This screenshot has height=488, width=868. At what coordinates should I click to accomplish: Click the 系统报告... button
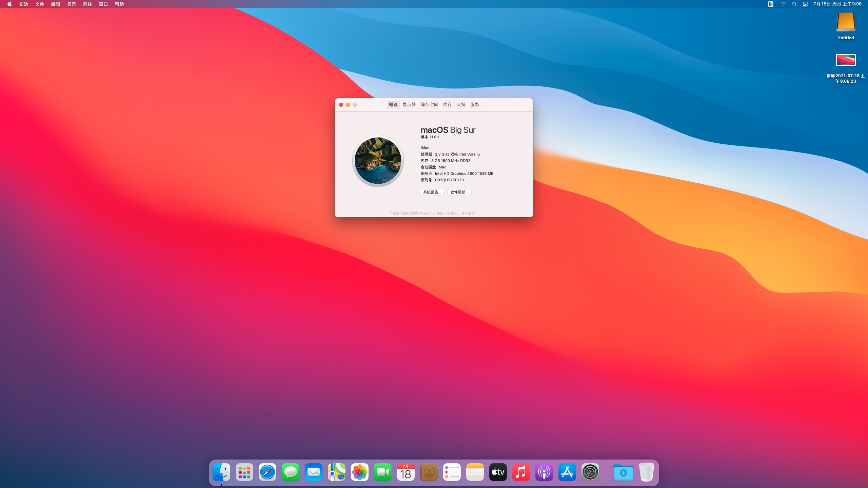(432, 192)
